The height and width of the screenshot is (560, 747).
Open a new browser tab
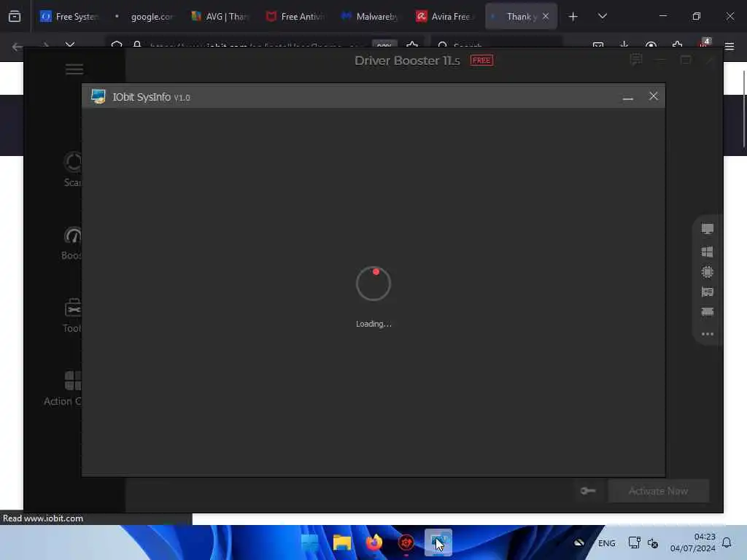(573, 17)
